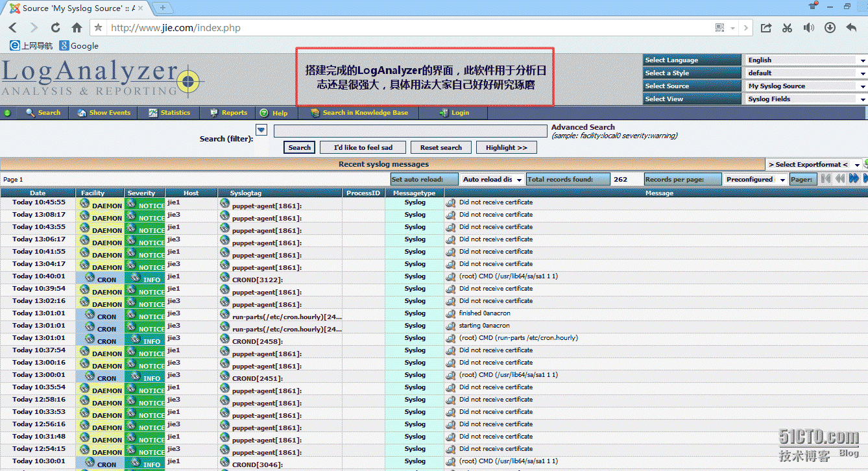Open the browser home page icon
Screen dimensions: 868x471
tap(77, 28)
